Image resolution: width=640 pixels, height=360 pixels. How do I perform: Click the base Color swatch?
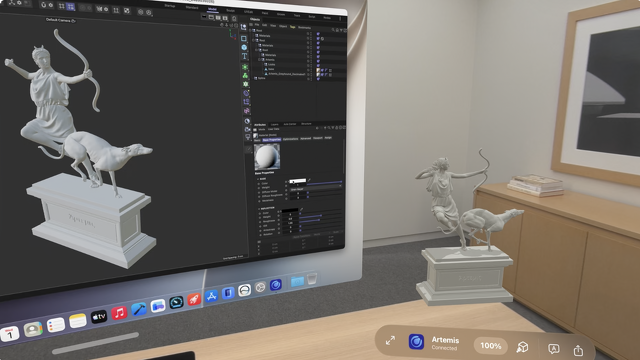298,180
